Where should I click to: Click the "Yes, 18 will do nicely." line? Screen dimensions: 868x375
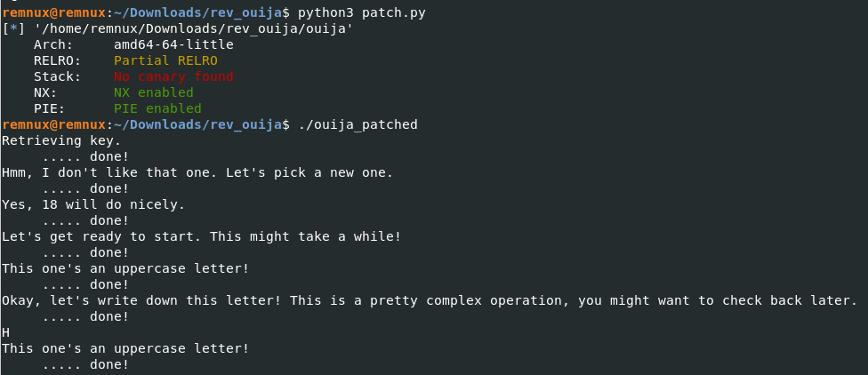[93, 204]
